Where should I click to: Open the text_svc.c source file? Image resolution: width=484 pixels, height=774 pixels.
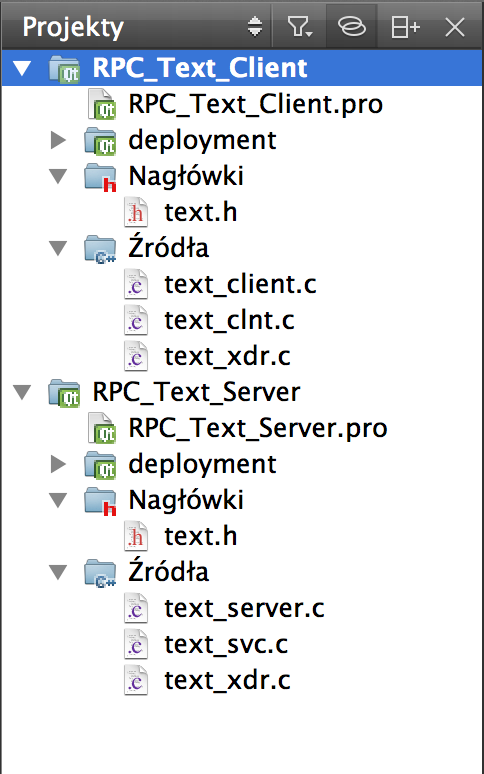pyautogui.click(x=226, y=645)
